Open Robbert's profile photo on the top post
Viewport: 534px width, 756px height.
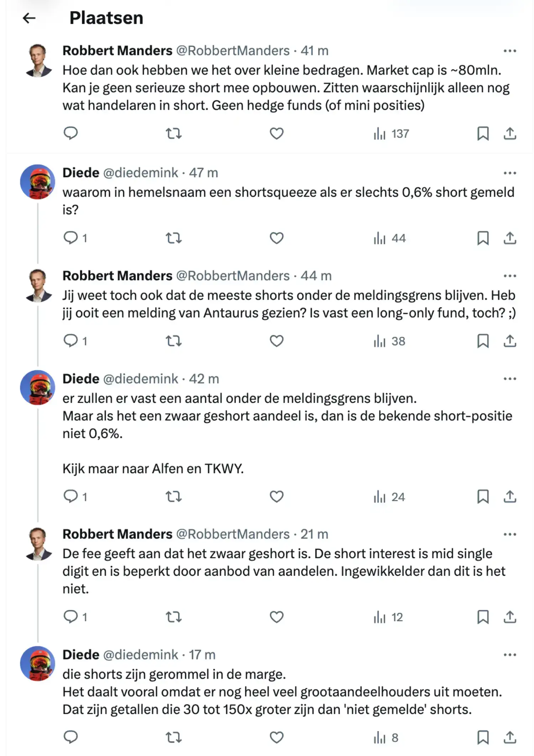click(38, 60)
